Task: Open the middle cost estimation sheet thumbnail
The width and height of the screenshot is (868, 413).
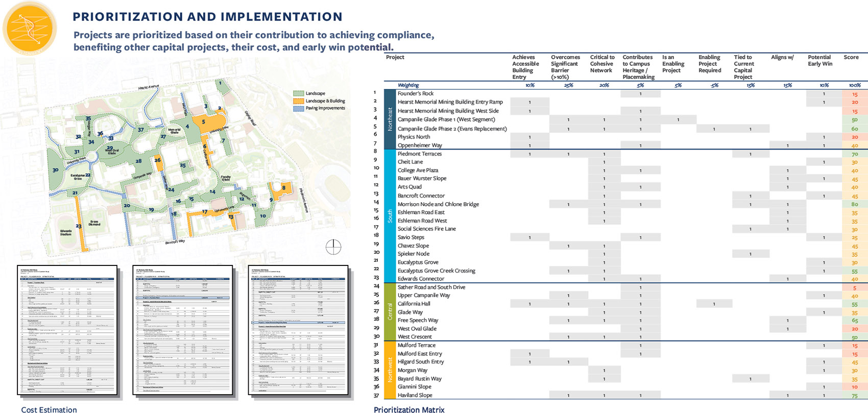Action: (183, 330)
